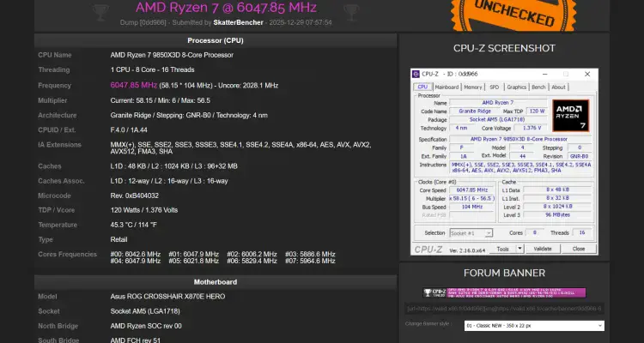
Task: Click the CPUID value F.4.0 / 1A.44
Action: coord(129,130)
